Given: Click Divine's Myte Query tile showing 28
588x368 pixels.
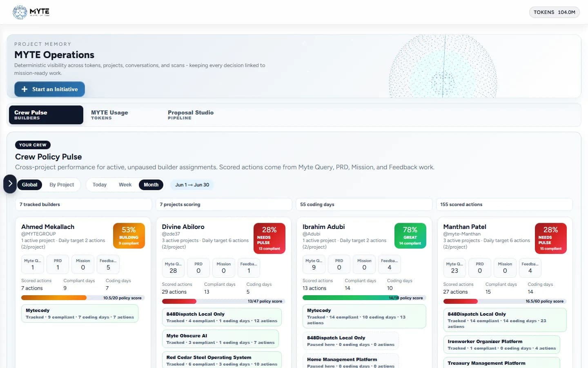Looking at the screenshot, I should [173, 268].
